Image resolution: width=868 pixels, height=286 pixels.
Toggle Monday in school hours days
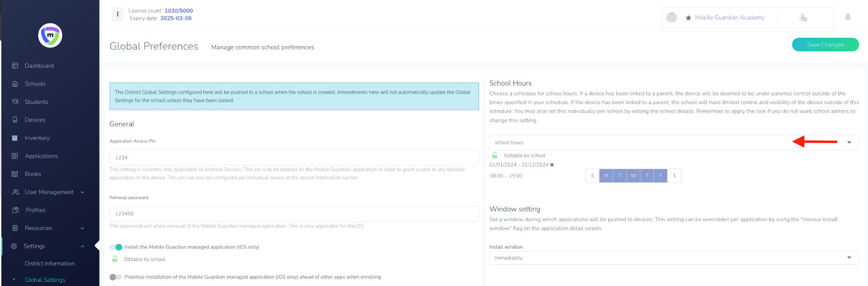(606, 176)
